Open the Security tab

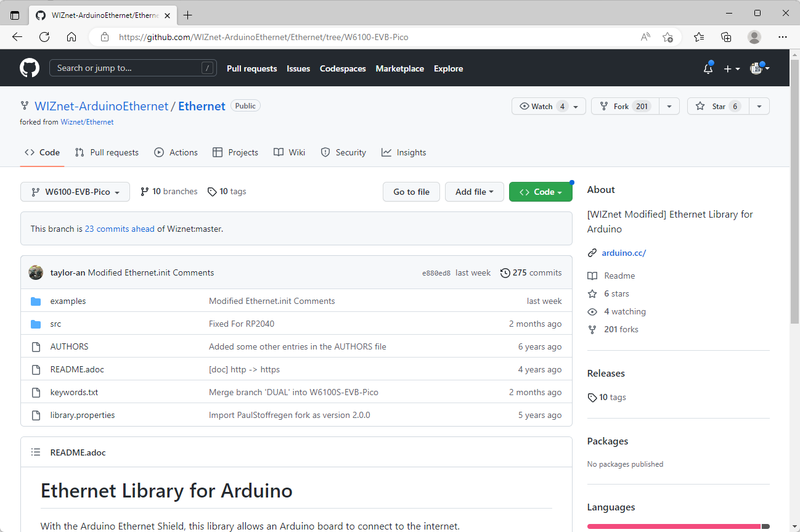click(x=343, y=152)
